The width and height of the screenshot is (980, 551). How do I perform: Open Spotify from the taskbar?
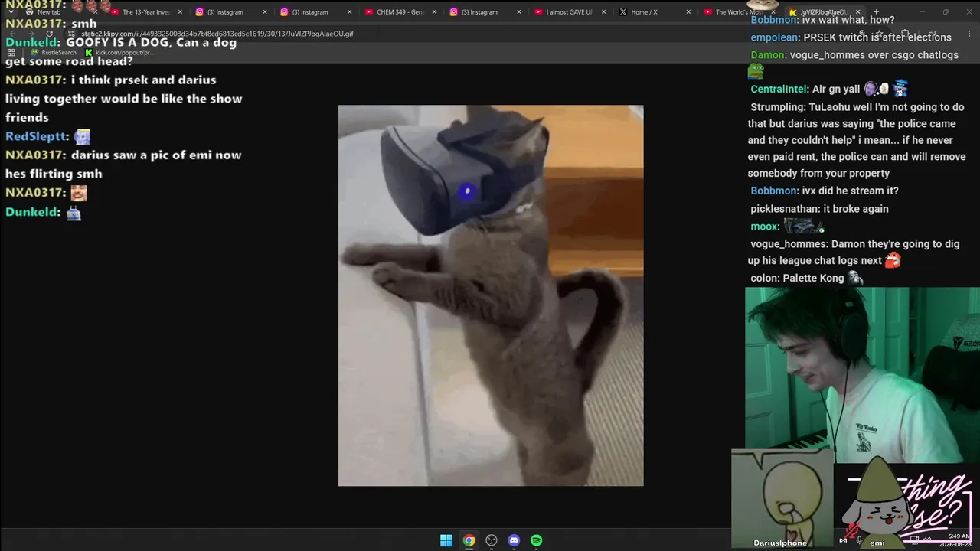(537, 540)
